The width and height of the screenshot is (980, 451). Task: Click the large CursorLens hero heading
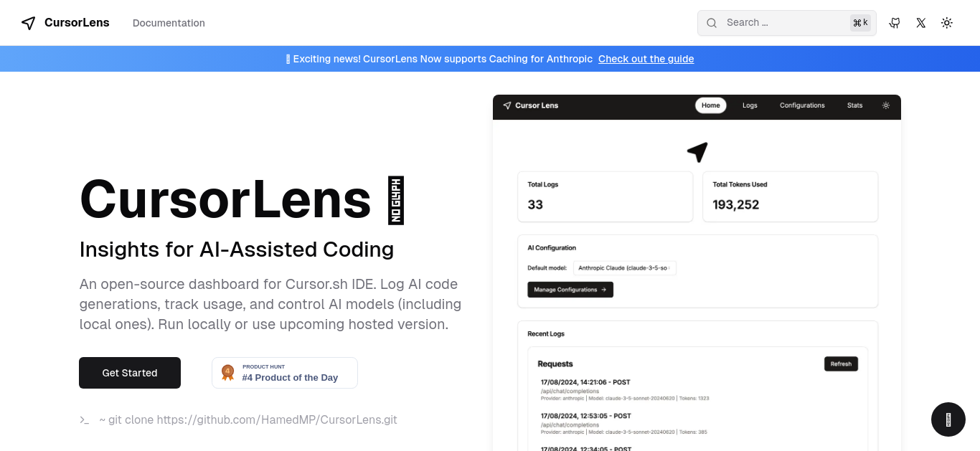pos(242,199)
